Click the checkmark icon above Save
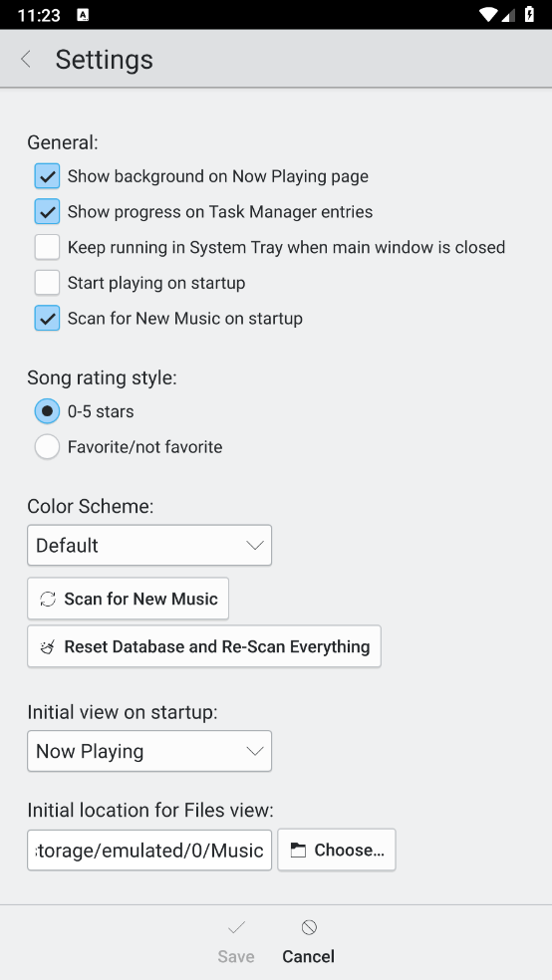Screen dimensions: 552x980 coord(236,927)
